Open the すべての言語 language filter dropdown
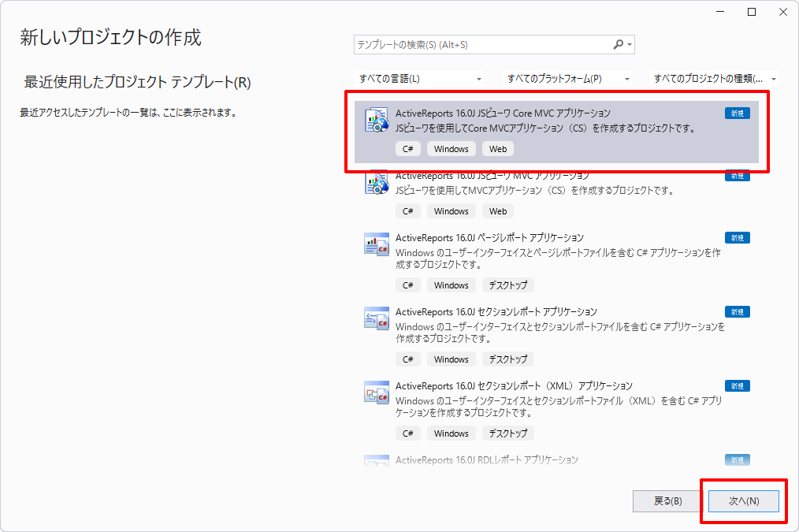Screen dimensions: 799x532 coord(419,79)
